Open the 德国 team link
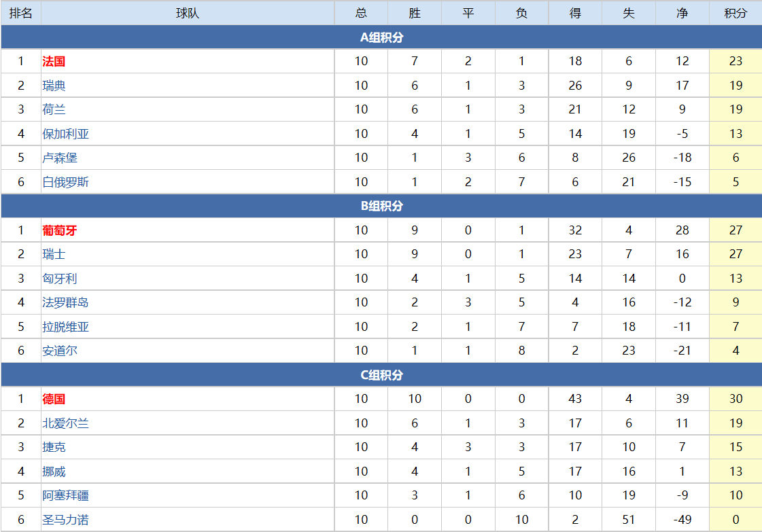 [x=54, y=399]
